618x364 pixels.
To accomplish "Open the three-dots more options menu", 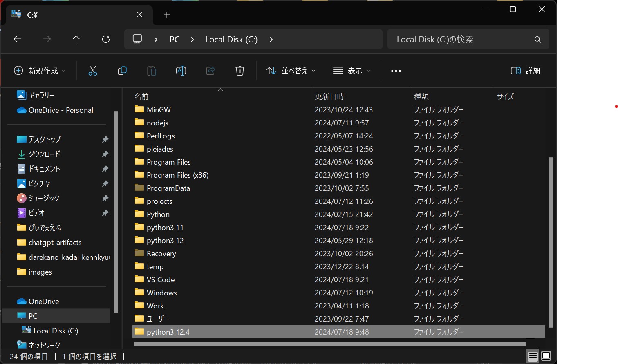I will click(x=396, y=71).
